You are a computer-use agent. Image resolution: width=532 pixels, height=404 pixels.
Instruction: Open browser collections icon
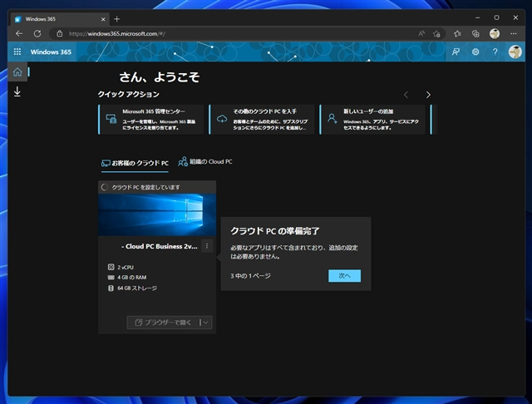click(x=475, y=33)
